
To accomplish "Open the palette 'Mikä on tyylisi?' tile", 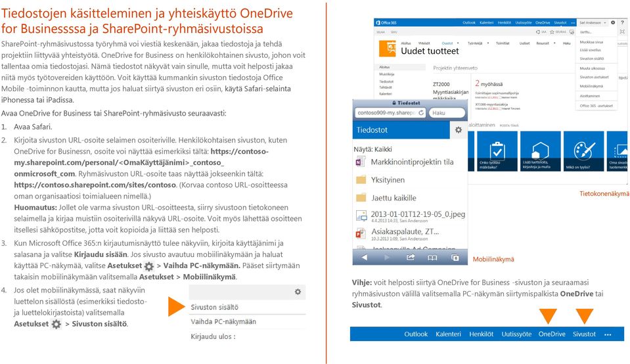I will (x=583, y=152).
